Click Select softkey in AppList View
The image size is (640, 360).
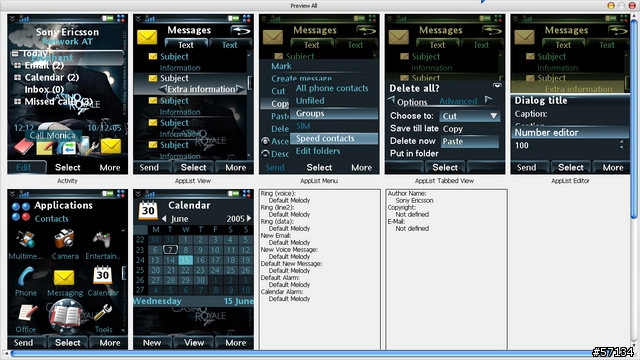[x=193, y=167]
